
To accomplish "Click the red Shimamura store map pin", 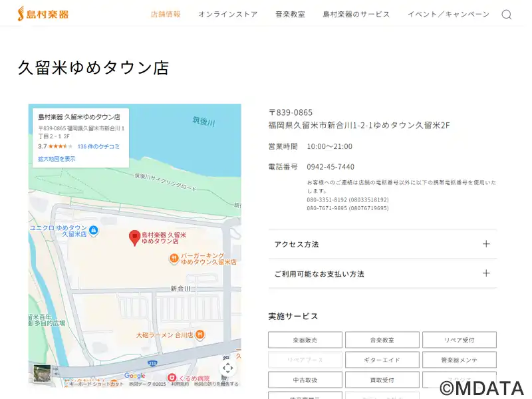I will click(134, 237).
